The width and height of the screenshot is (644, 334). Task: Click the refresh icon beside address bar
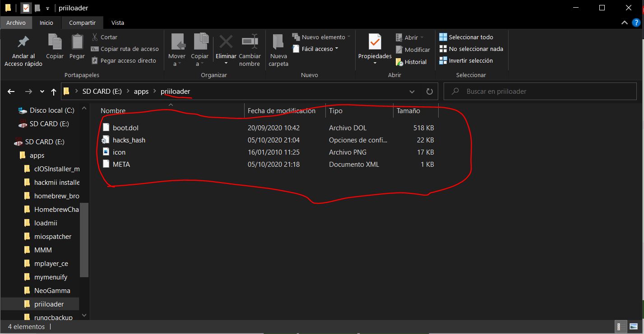click(429, 92)
